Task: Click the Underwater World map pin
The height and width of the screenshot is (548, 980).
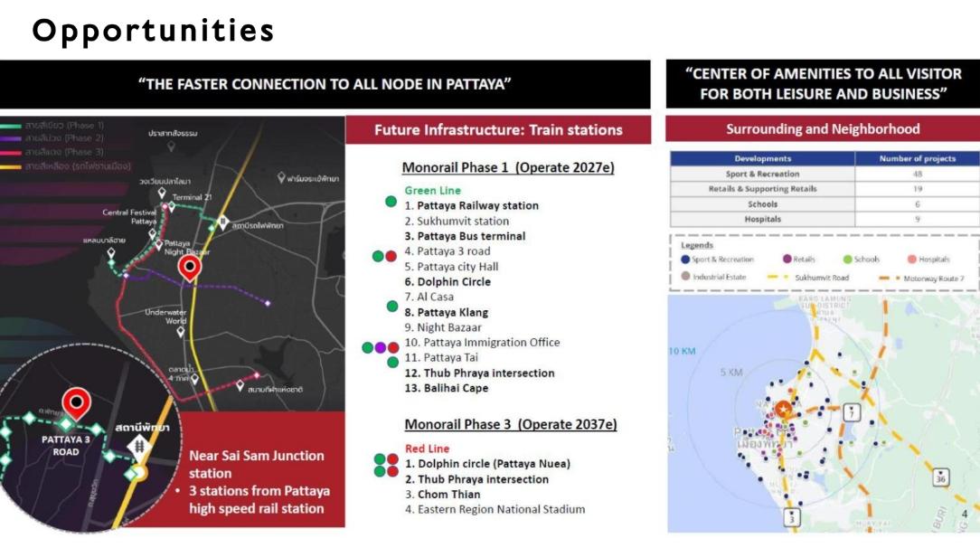Action: point(181,332)
